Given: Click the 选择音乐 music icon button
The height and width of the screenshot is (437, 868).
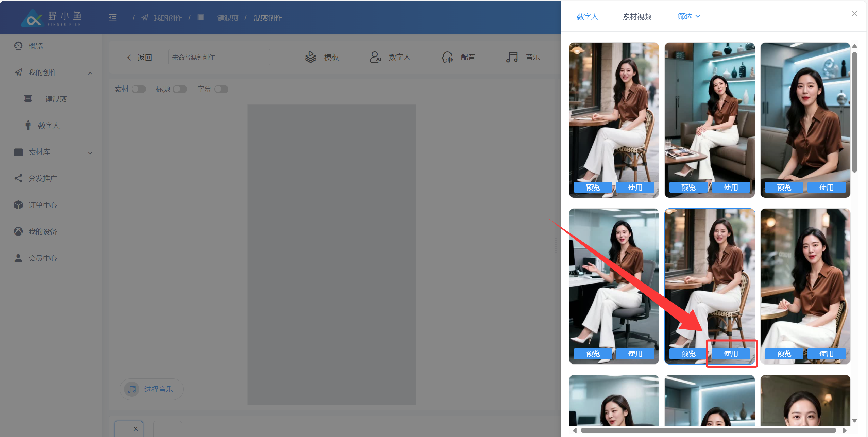Looking at the screenshot, I should tap(132, 389).
